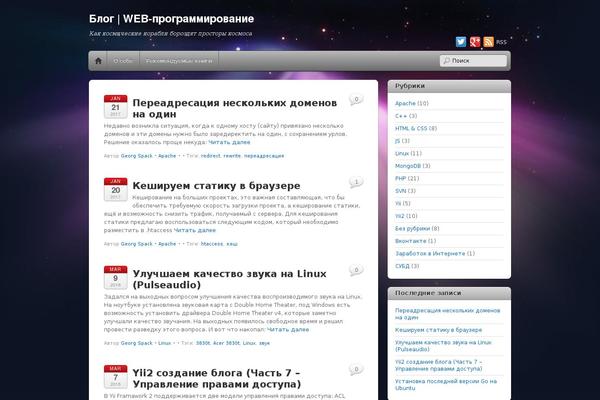Click the Jan 21 date badge
The height and width of the screenshot is (400, 600).
tap(116, 106)
